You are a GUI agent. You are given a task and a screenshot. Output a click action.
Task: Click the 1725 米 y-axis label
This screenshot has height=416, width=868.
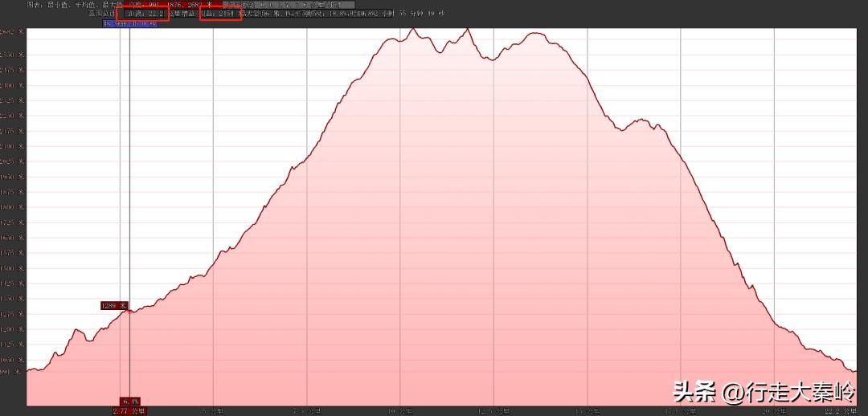(x=13, y=222)
